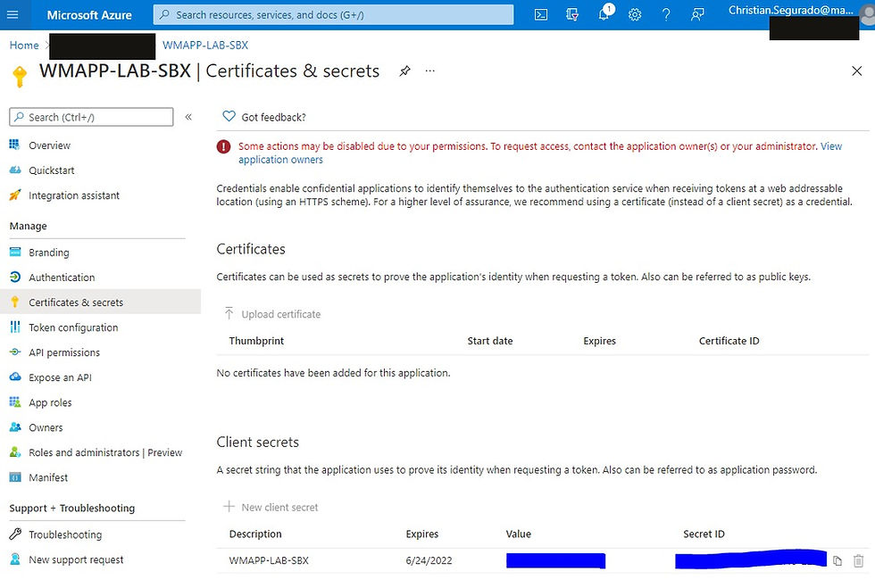Click the Token configuration icon
Screen dimensions: 875x588
[15, 327]
